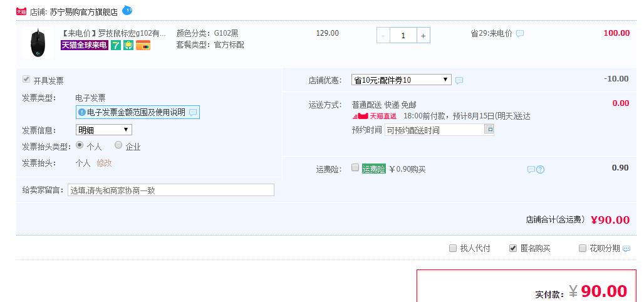Click the 129.00 unit price

328,33
